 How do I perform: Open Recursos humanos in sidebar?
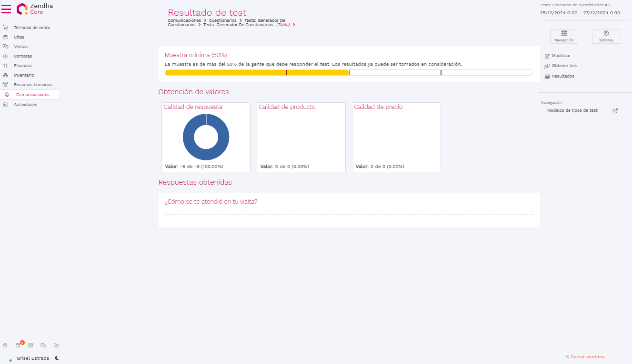click(33, 85)
